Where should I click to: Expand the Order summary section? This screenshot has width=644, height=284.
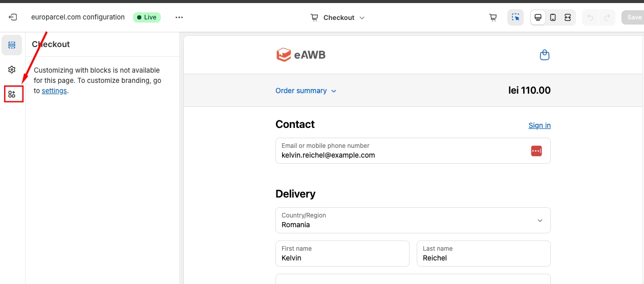click(306, 91)
